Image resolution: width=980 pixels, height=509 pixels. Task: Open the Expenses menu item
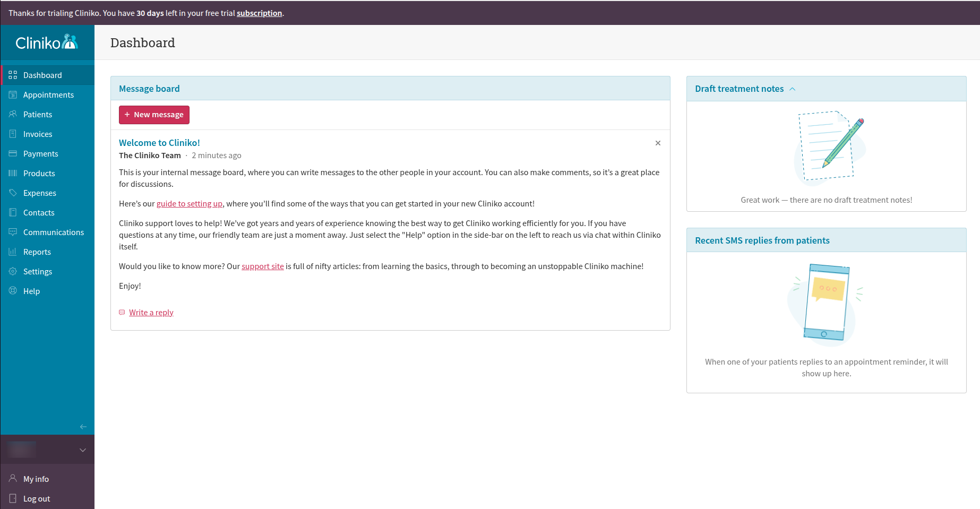48,193
